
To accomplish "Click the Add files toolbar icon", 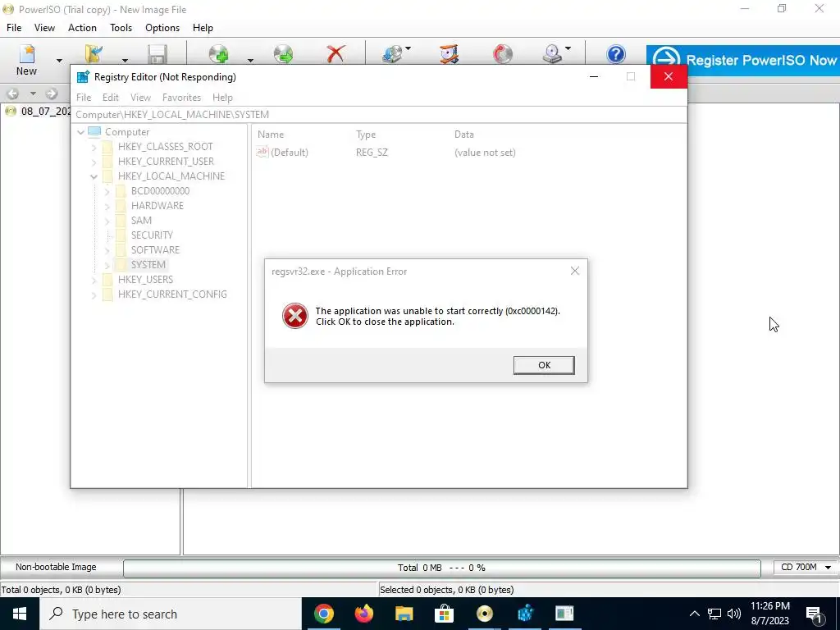I will (218, 55).
